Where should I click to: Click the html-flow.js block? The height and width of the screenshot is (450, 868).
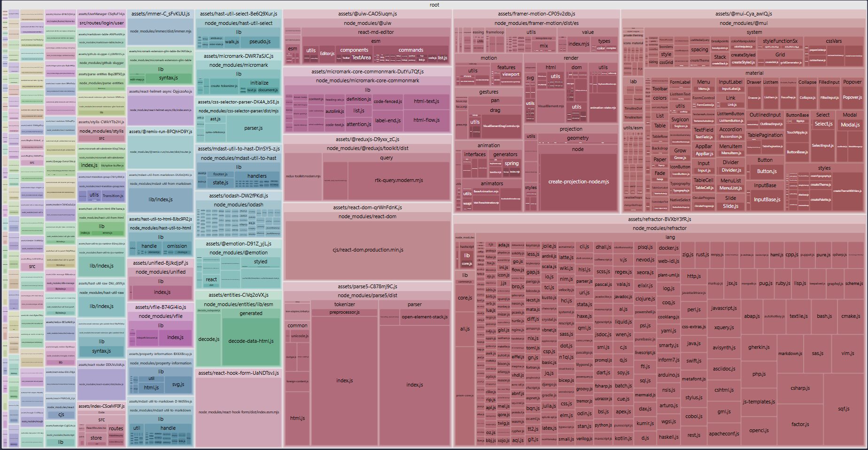[x=426, y=120]
